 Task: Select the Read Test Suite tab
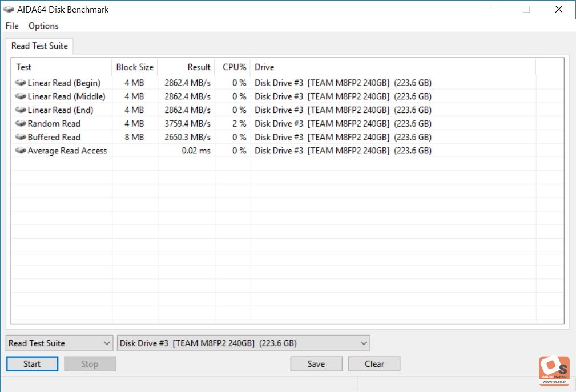tap(39, 46)
